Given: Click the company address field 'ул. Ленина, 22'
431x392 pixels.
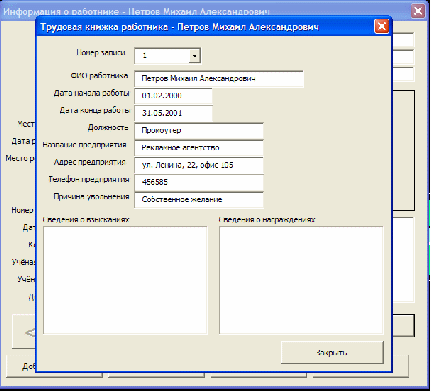Looking at the screenshot, I should [x=199, y=165].
